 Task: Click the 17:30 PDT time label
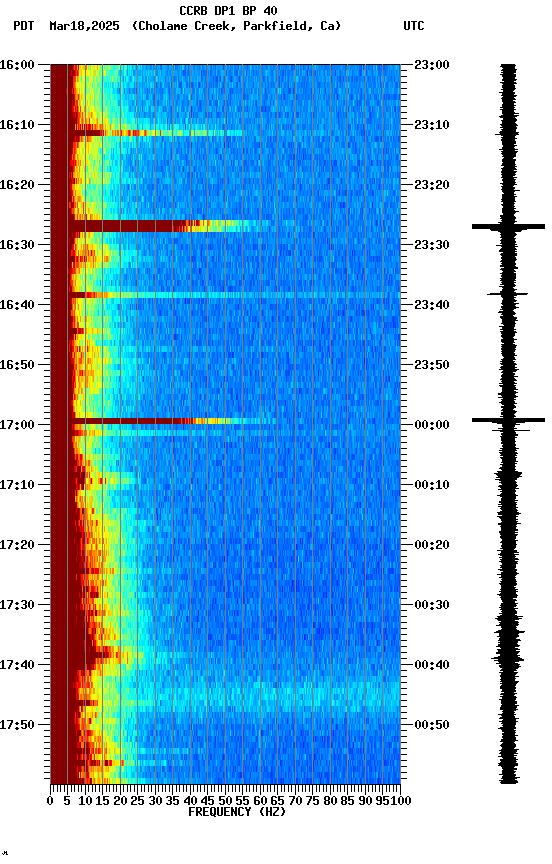coord(17,605)
